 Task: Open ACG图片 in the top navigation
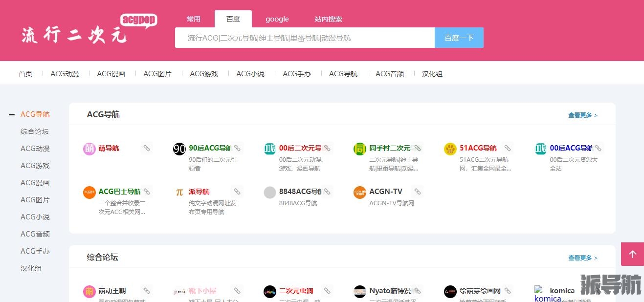coord(157,74)
